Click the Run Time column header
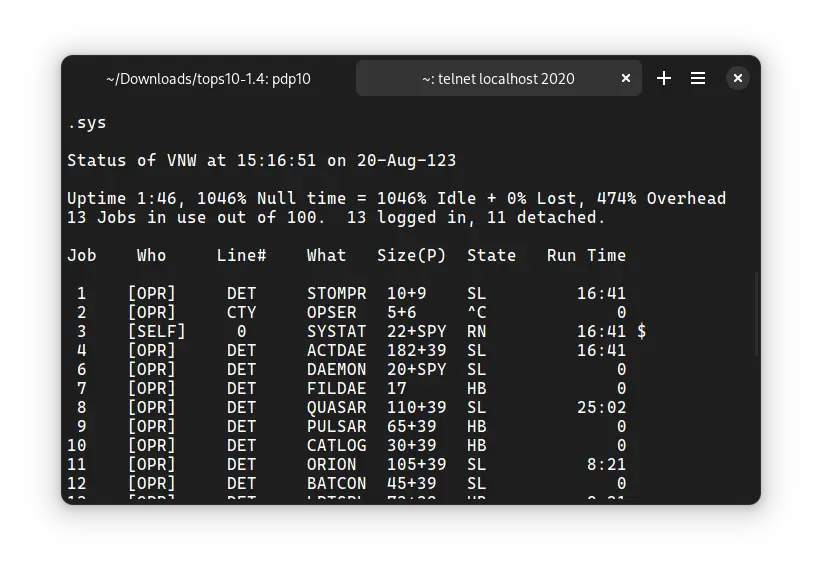 pos(586,256)
